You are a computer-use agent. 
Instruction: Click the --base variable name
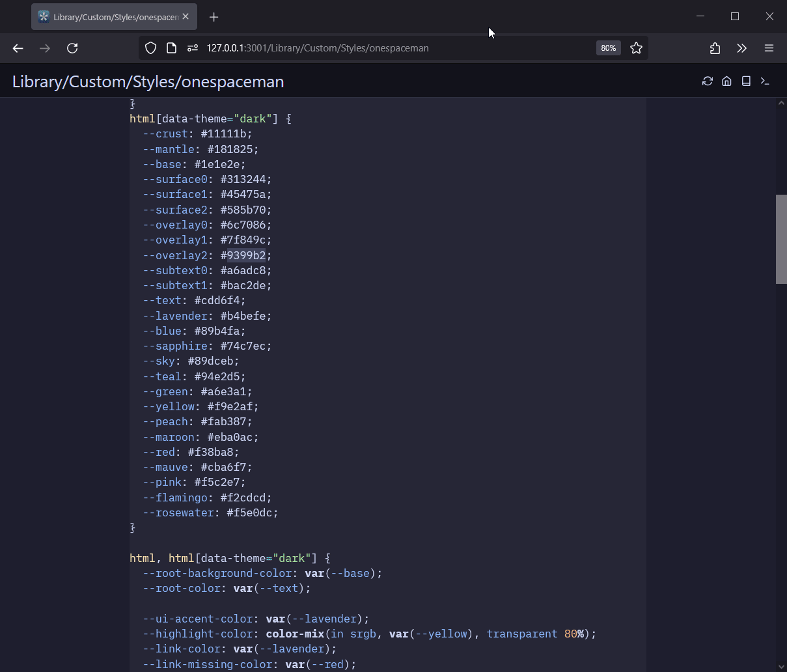pyautogui.click(x=162, y=164)
